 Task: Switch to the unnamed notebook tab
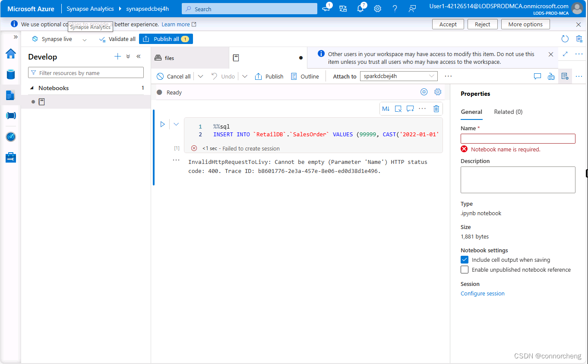268,58
